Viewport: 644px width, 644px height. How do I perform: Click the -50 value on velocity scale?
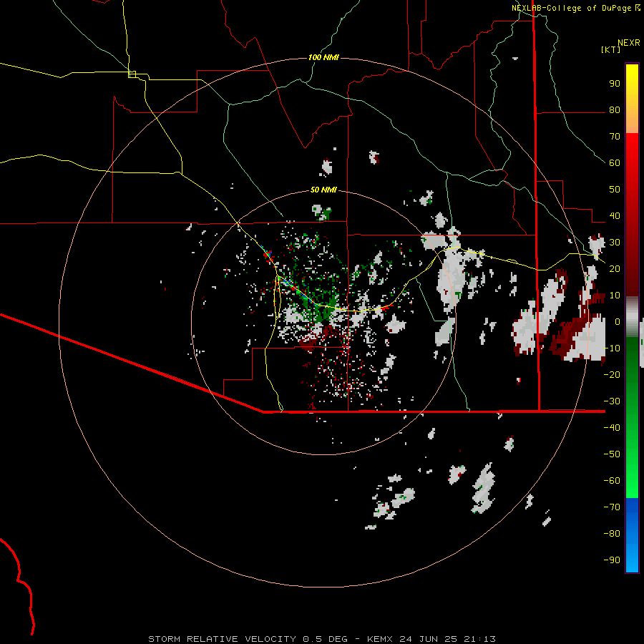612,454
